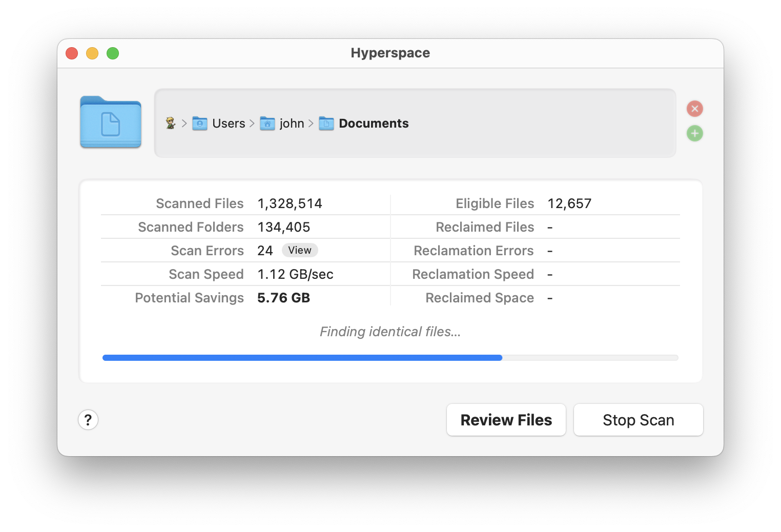Click the Reclamation Errors label
The image size is (781, 532).
pos(474,251)
